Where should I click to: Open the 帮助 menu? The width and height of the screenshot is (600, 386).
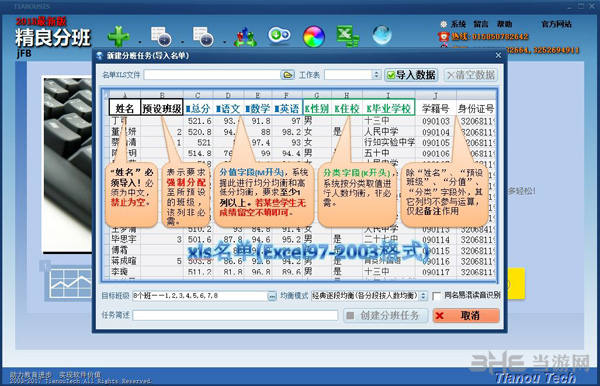pyautogui.click(x=504, y=24)
